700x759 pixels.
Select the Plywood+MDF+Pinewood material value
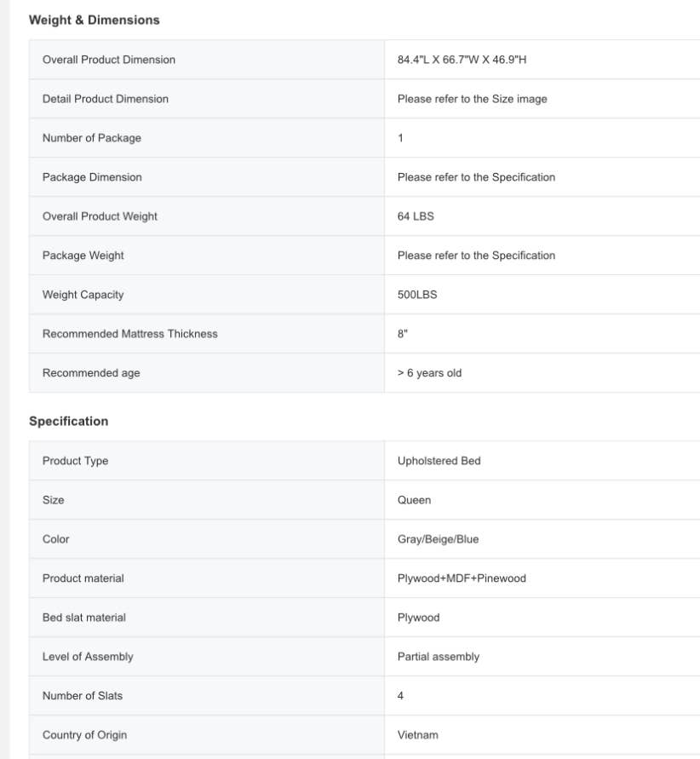pyautogui.click(x=462, y=578)
